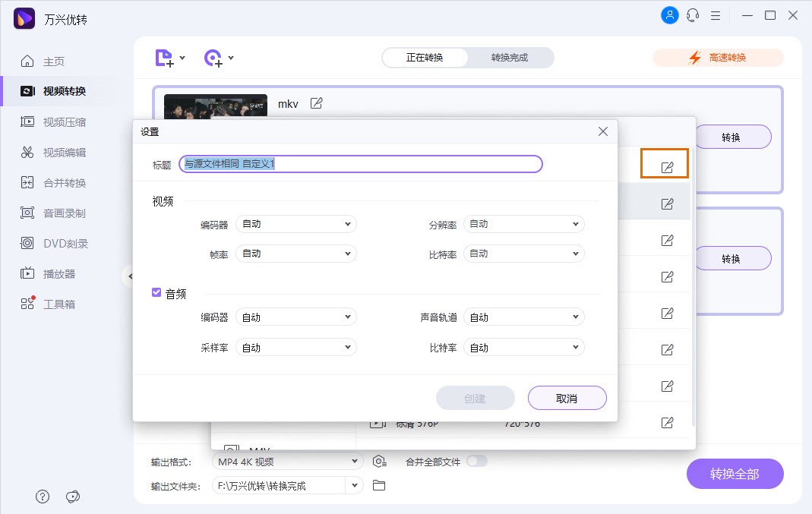Click the add media file icon
This screenshot has width=812, height=514.
click(164, 58)
